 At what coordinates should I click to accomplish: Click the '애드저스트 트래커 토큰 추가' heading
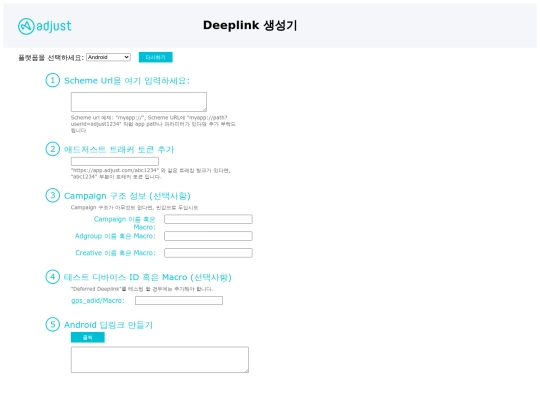coord(119,149)
